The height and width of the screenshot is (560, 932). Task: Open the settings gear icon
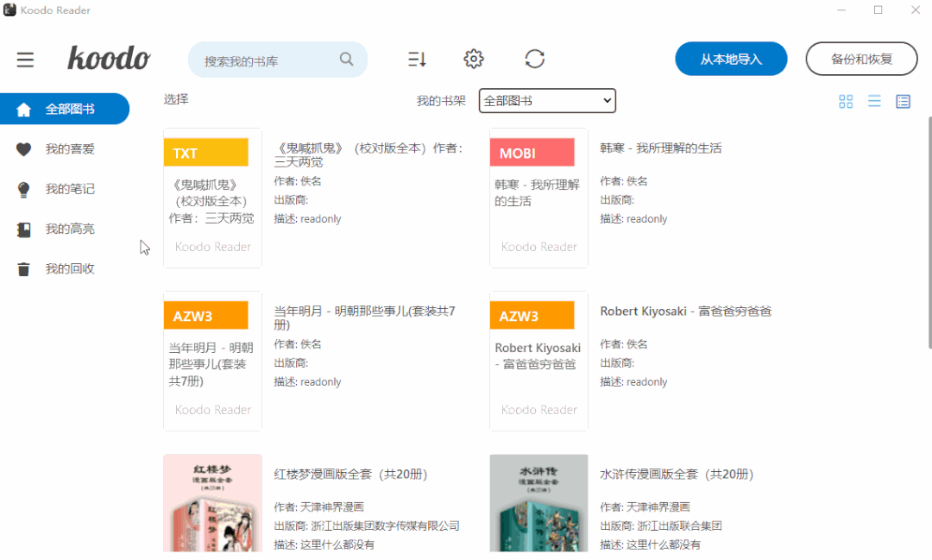(x=473, y=59)
